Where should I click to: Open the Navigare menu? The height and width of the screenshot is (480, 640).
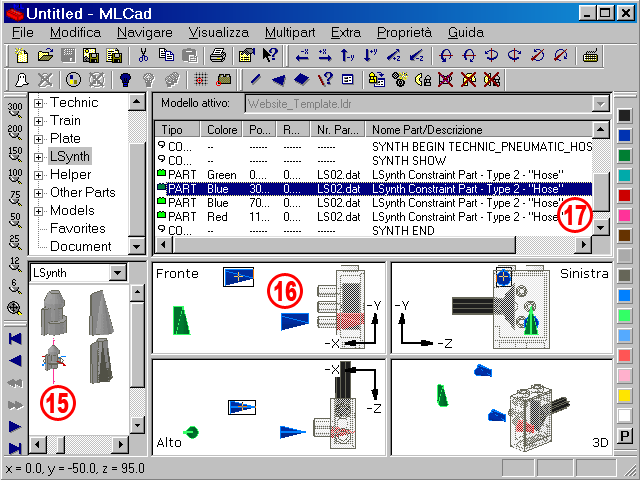[144, 33]
